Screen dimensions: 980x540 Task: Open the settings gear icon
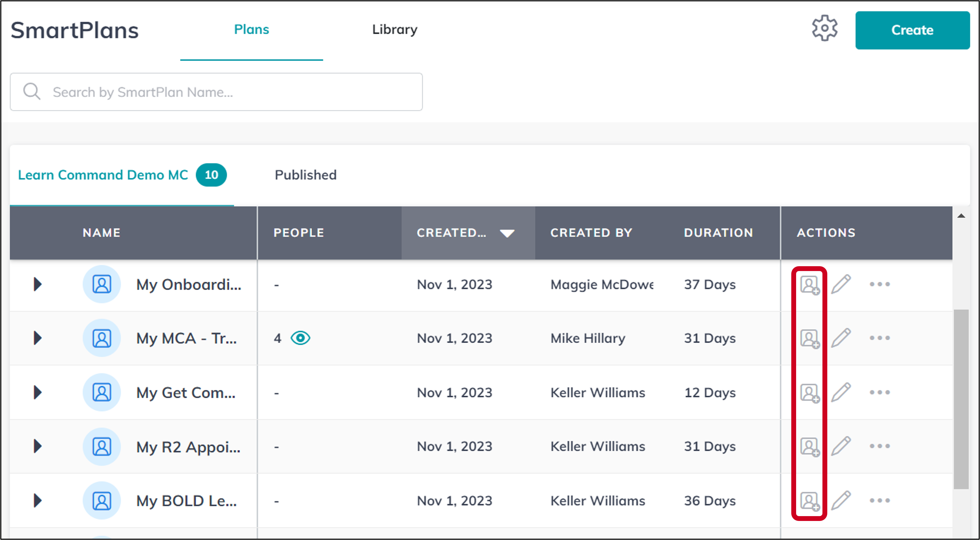click(x=825, y=28)
